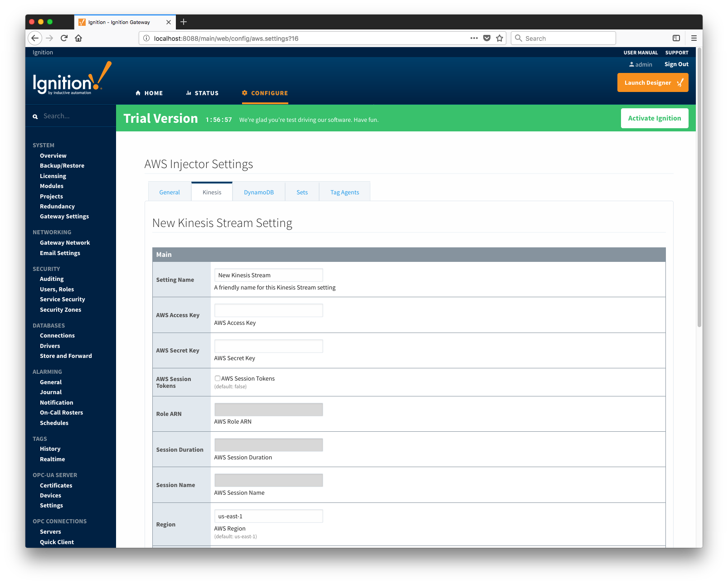
Task: Click the site information icon in URL bar
Action: [x=146, y=39]
